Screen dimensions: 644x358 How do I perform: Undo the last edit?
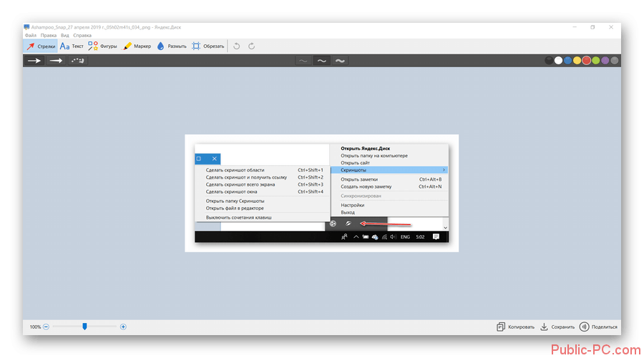click(237, 46)
